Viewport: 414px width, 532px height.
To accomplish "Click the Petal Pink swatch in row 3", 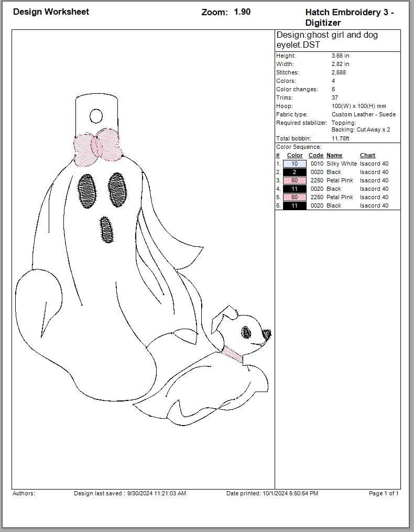I will 295,180.
